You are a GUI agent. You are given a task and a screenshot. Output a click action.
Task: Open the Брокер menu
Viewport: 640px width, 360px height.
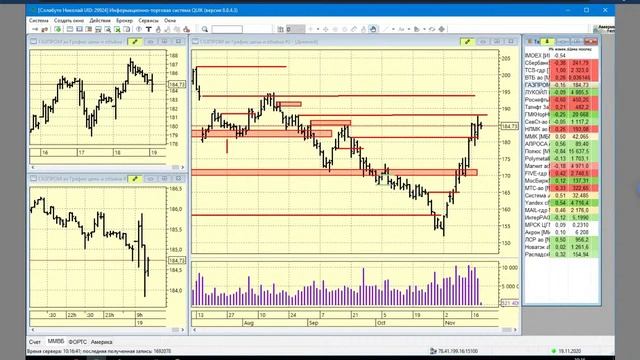[124, 20]
